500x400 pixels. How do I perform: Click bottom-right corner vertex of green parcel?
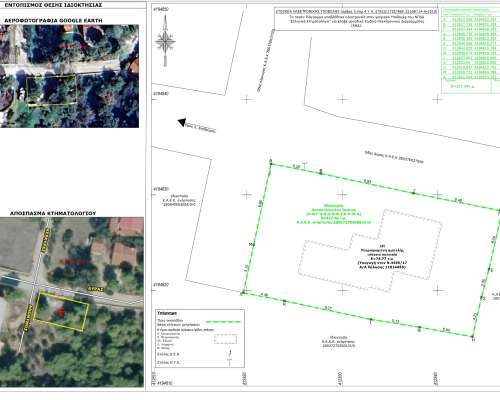coord(473,337)
